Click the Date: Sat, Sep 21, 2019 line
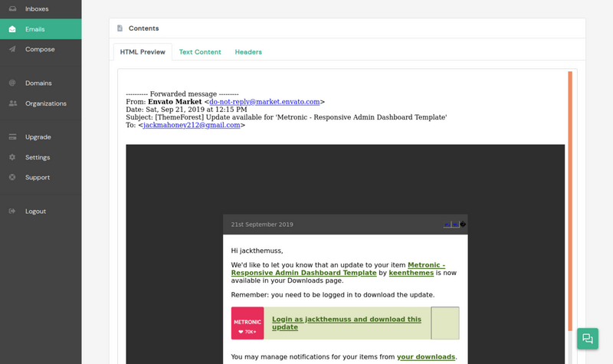Image resolution: width=613 pixels, height=364 pixels. [x=186, y=110]
